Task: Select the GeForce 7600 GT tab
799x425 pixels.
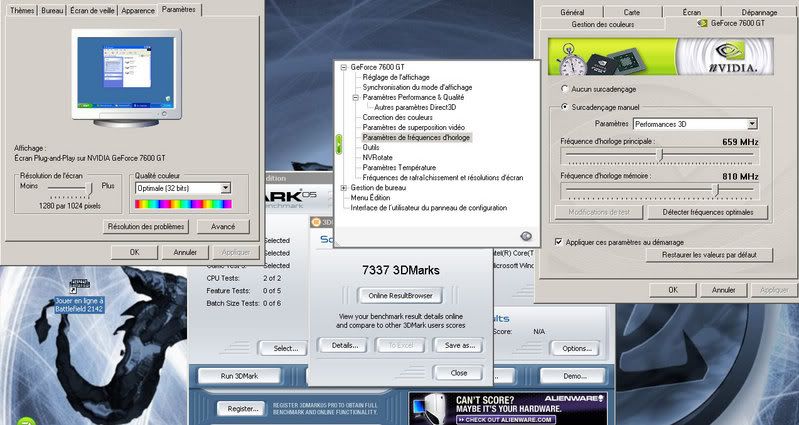Action: pos(731,23)
